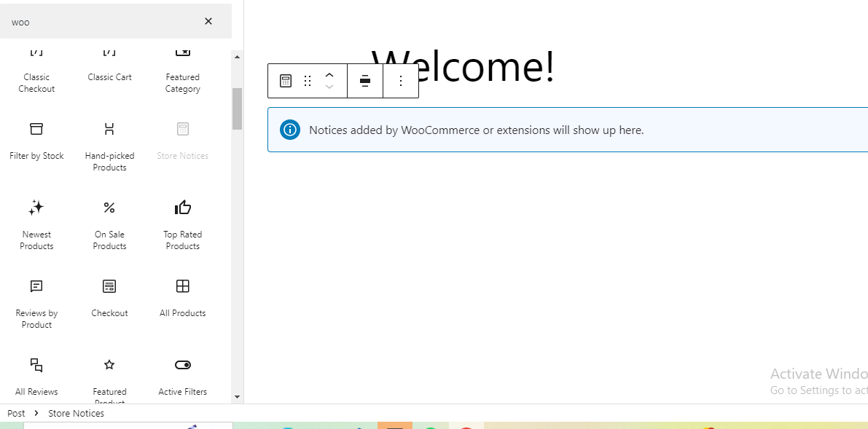
Task: Click Store Notices in breadcrumb bar
Action: click(76, 413)
